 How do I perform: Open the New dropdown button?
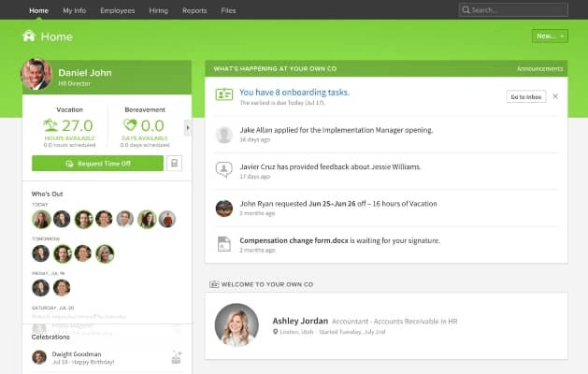(x=550, y=36)
